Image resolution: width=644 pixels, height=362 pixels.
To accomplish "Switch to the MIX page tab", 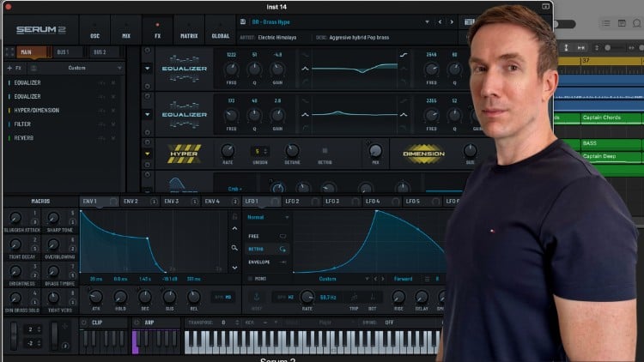I will [x=126, y=30].
